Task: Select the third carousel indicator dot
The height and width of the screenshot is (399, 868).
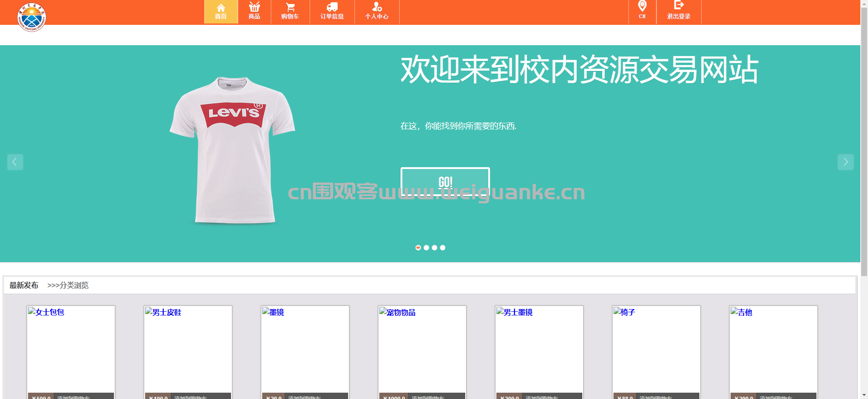Action: coord(434,248)
